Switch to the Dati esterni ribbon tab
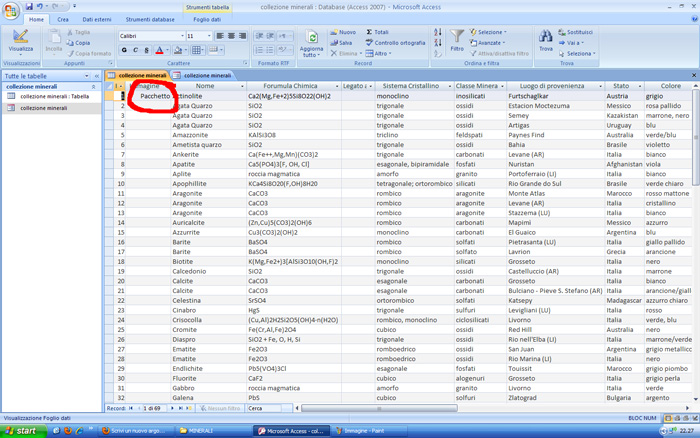The image size is (700, 438). click(97, 20)
